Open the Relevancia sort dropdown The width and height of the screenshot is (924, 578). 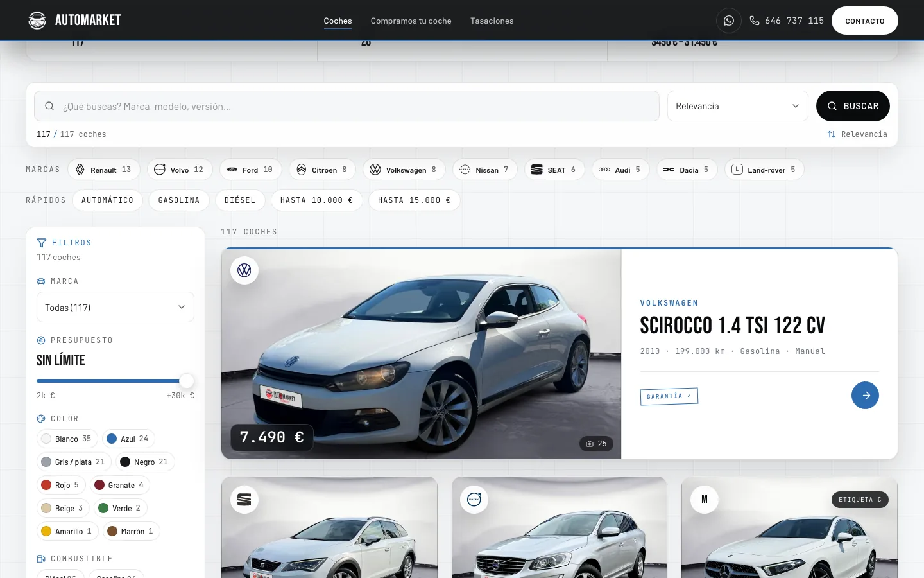click(x=738, y=106)
